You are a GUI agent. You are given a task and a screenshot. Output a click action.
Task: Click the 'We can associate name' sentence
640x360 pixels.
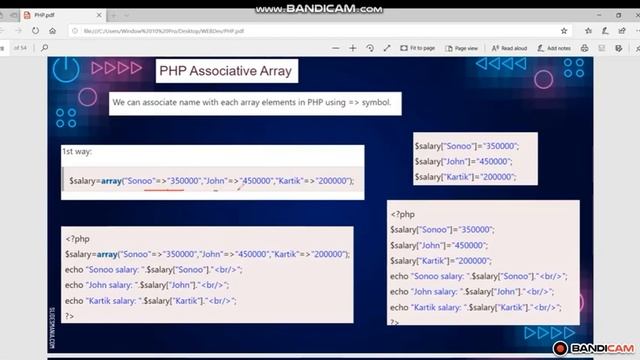[252, 102]
